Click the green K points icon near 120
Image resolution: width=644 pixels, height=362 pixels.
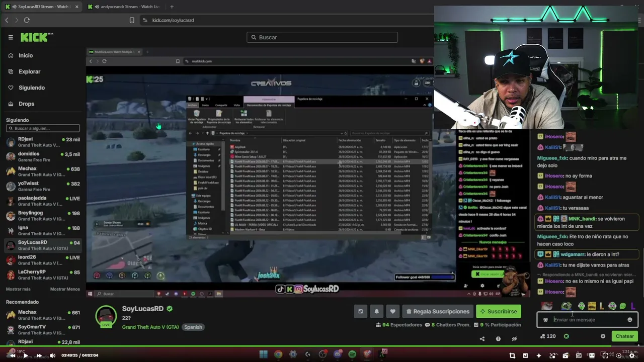point(566,336)
